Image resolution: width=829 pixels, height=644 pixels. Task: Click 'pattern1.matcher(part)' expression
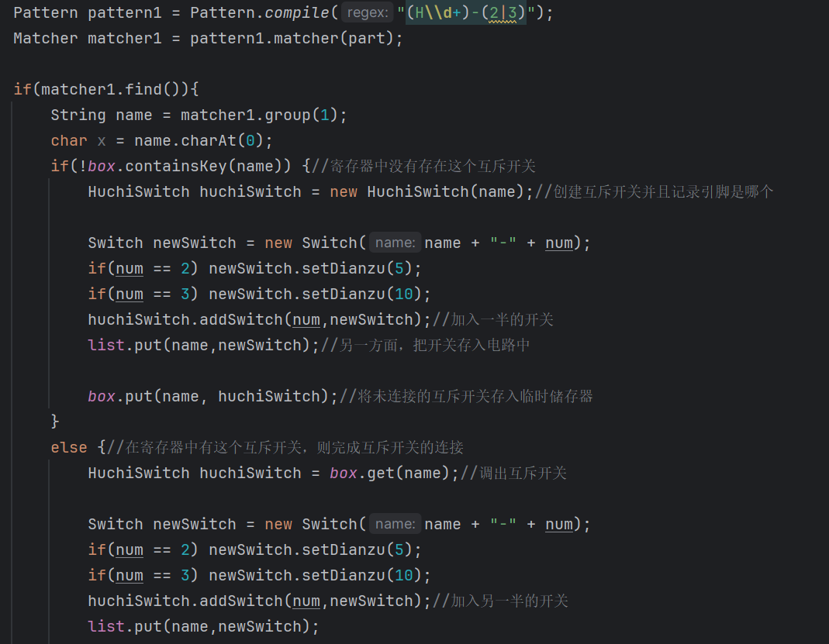(292, 39)
